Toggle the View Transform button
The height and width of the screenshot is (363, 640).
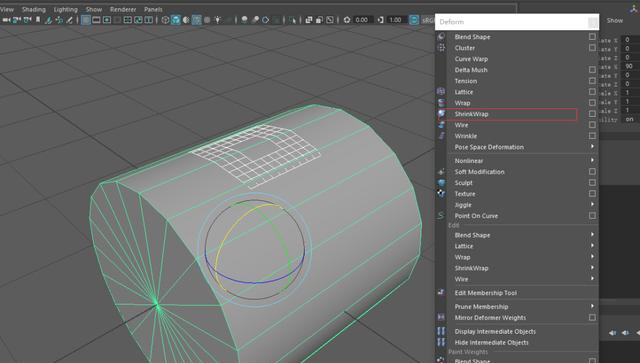coord(414,20)
